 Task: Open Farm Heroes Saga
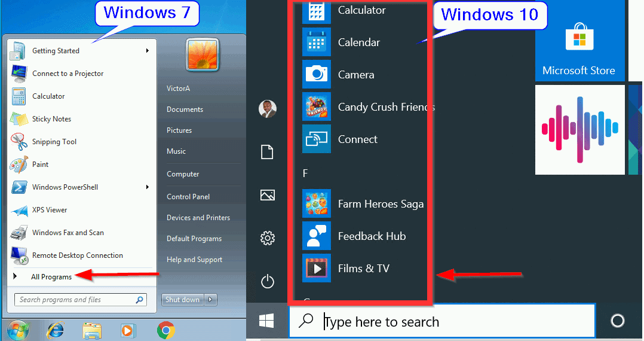363,203
